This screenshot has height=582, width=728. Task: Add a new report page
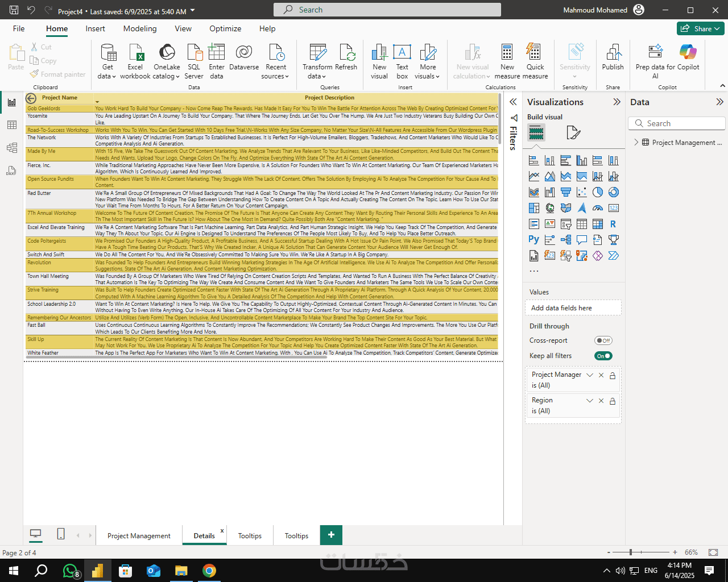pos(331,535)
